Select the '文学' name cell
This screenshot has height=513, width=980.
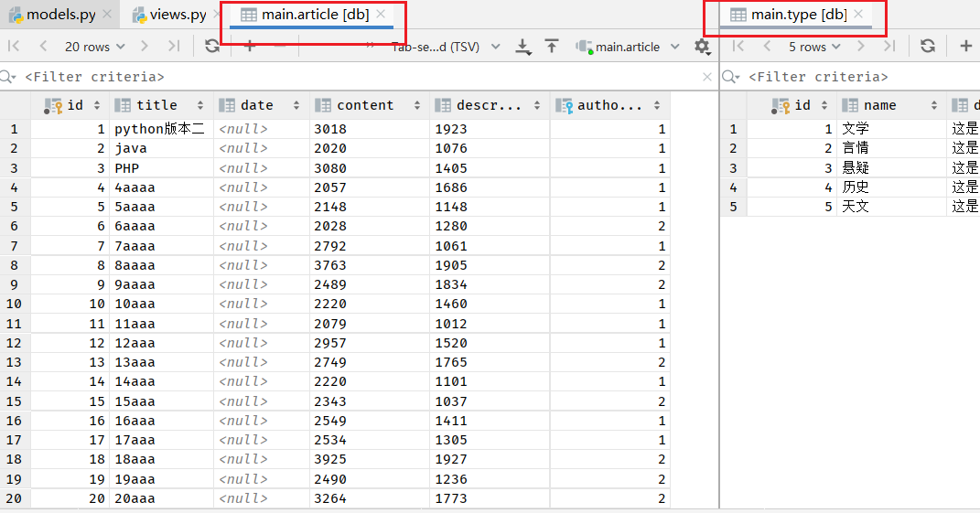click(x=891, y=129)
